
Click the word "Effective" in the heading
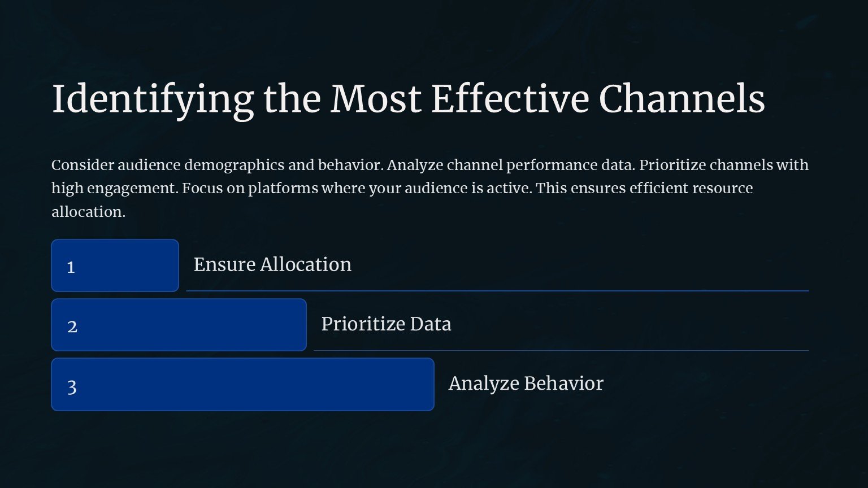coord(510,99)
